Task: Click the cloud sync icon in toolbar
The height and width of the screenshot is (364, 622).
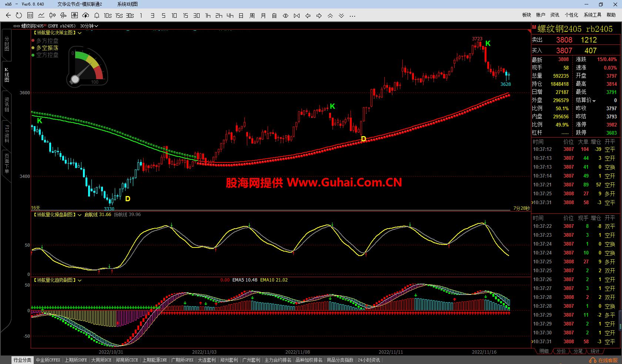Action: pos(86,16)
